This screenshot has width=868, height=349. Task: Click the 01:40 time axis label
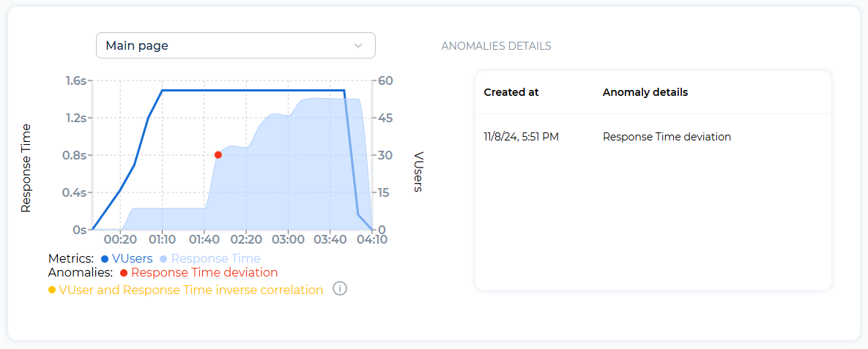point(204,239)
